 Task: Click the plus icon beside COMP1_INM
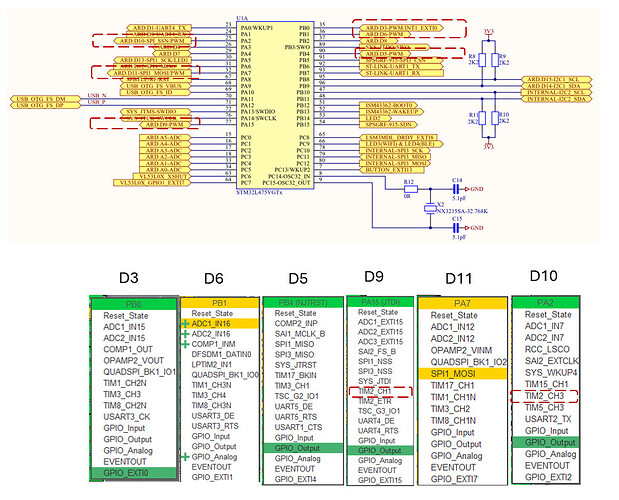[186, 345]
